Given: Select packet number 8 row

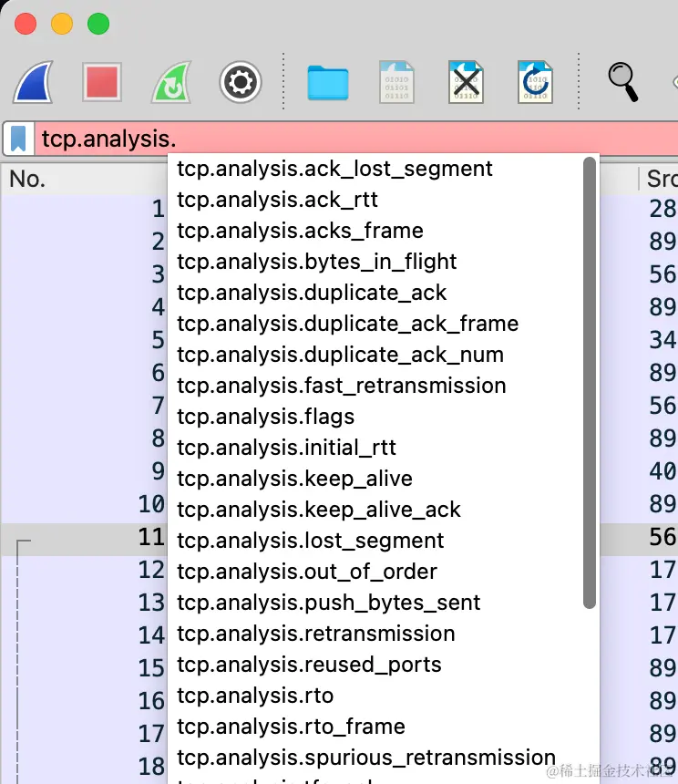Looking at the screenshot, I should [84, 438].
